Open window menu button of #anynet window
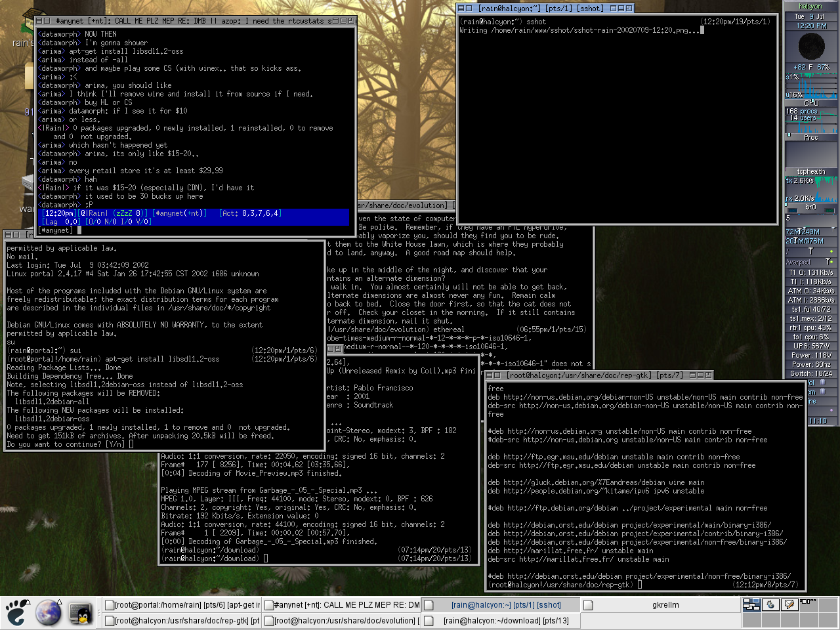The height and width of the screenshot is (630, 840). point(39,21)
